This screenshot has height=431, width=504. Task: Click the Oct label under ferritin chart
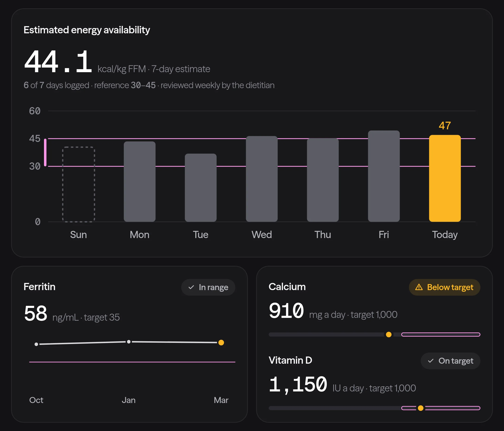click(36, 400)
